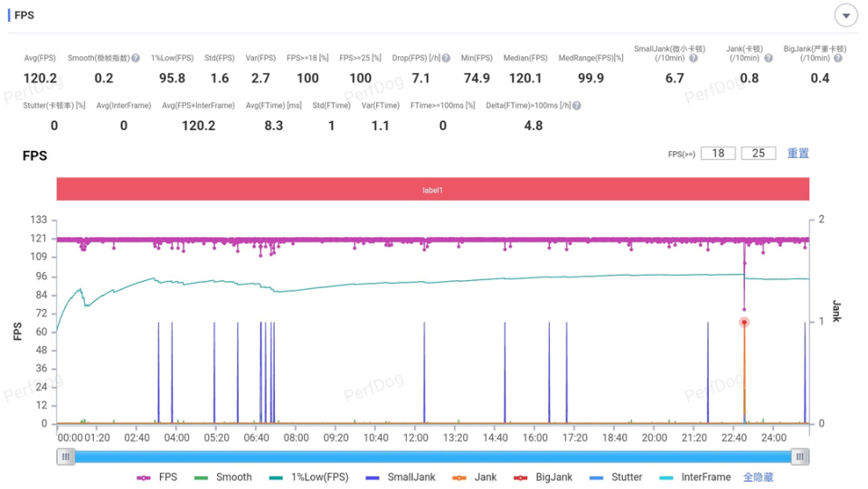Toggle FPS series in chart legend
This screenshot has width=868, height=489.
157,477
